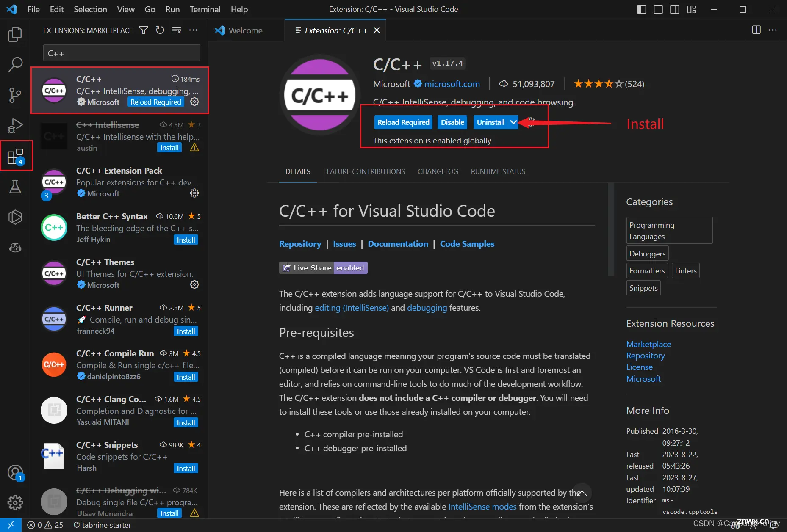Screen dimensions: 787x532
Task: Install C/C++ Compile Run extension
Action: [x=186, y=377]
